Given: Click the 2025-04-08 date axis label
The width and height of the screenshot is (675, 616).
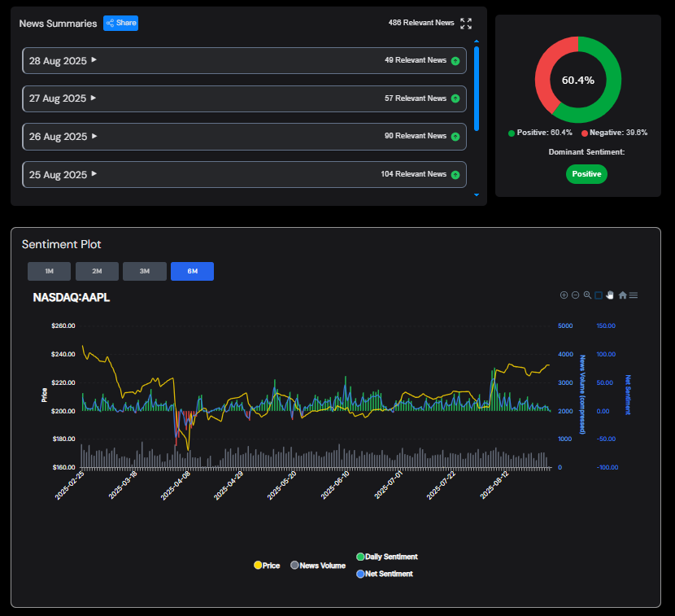Looking at the screenshot, I should click(176, 486).
